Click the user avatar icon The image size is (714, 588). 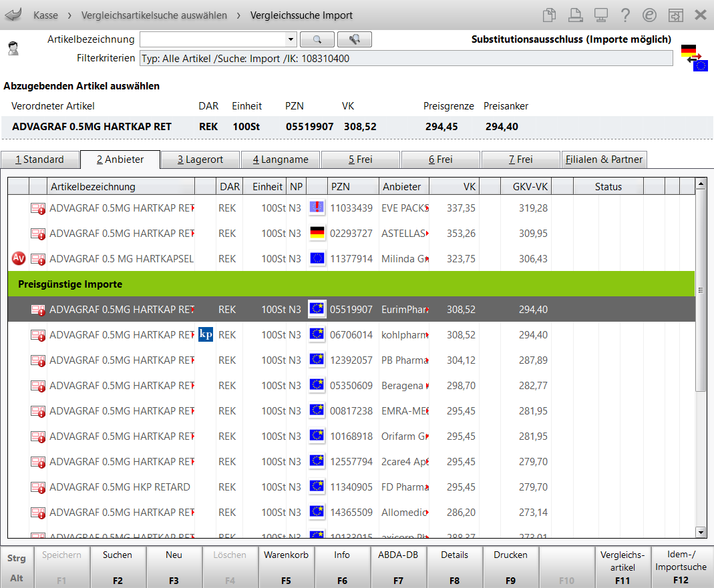click(13, 48)
